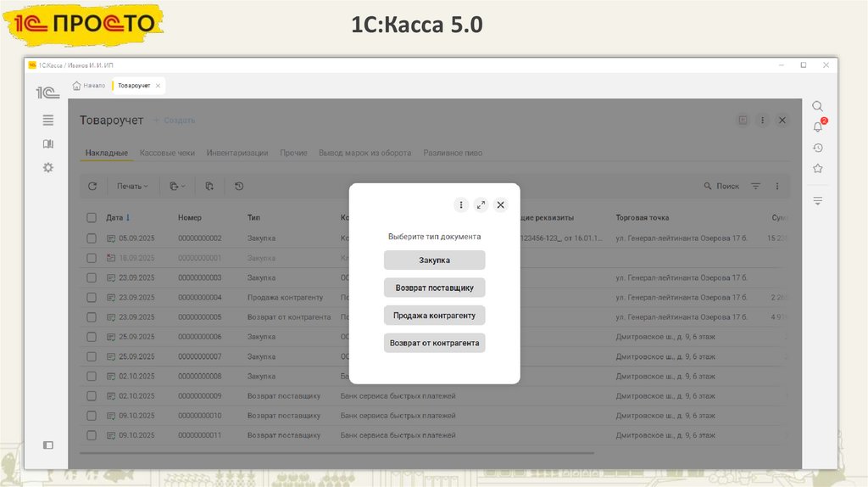Click the Тип column header

pyautogui.click(x=253, y=218)
